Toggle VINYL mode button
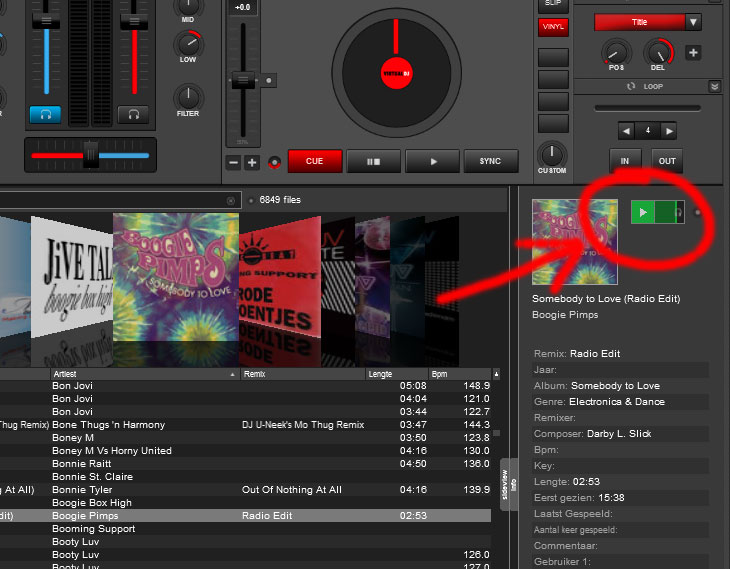 click(553, 27)
